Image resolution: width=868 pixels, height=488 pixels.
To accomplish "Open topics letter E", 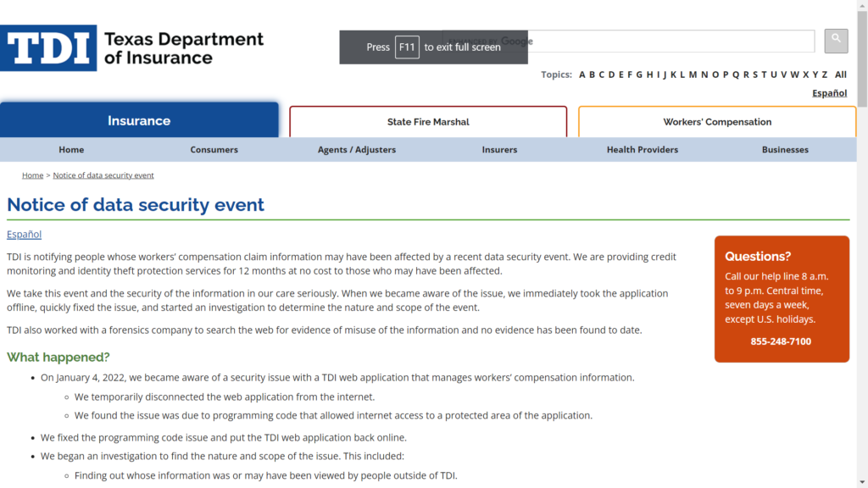I will 621,75.
